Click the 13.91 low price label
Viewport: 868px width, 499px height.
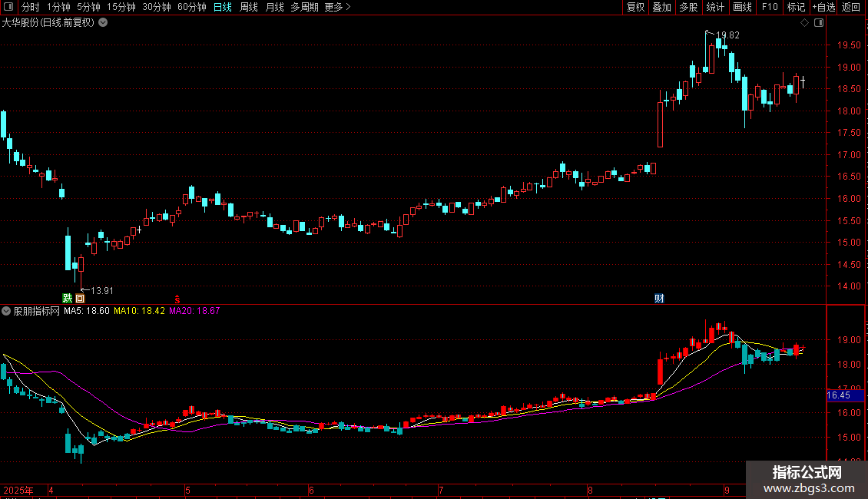tap(102, 290)
